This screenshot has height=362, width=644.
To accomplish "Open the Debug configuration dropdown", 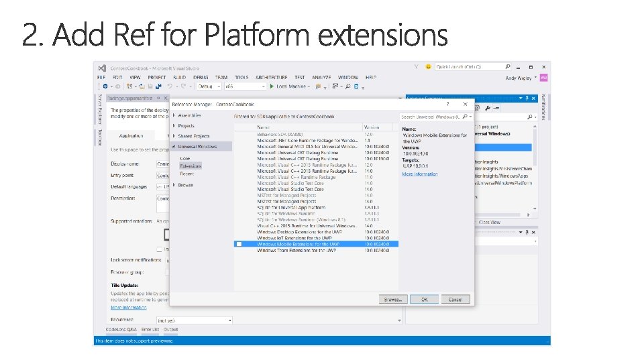I will pos(209,86).
